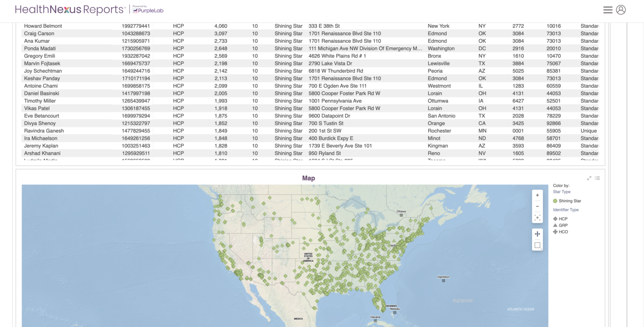The image size is (644, 327).
Task: Toggle the map legend list icon
Action: (x=597, y=178)
